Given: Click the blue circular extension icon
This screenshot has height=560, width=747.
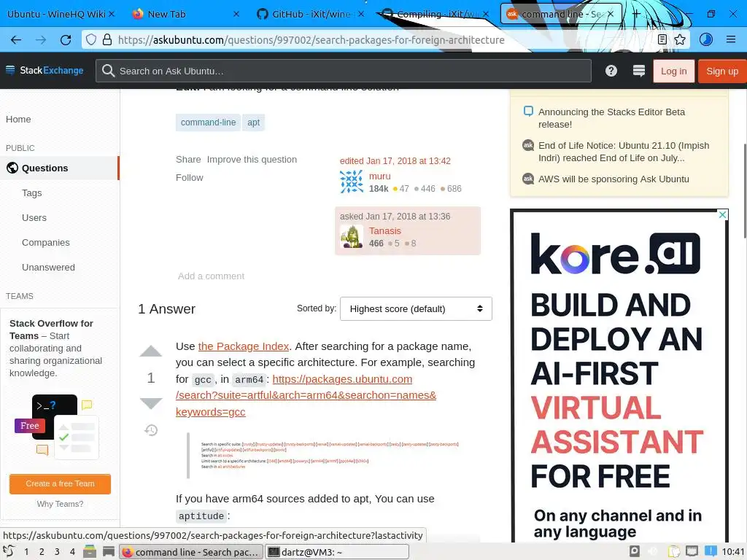Looking at the screenshot, I should coord(706,39).
